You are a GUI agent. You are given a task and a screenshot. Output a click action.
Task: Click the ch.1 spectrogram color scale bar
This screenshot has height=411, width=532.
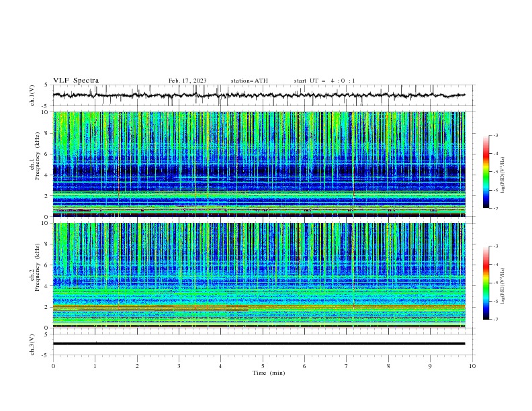pyautogui.click(x=486, y=171)
